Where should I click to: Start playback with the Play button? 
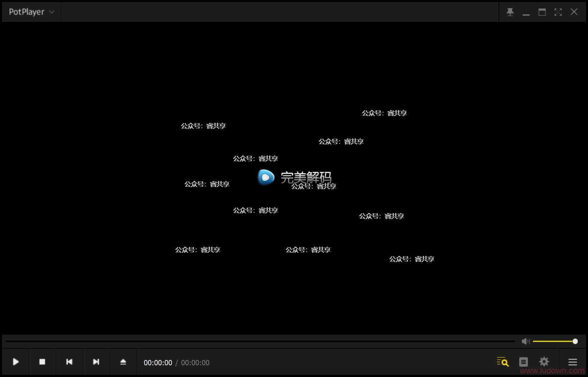pyautogui.click(x=16, y=362)
